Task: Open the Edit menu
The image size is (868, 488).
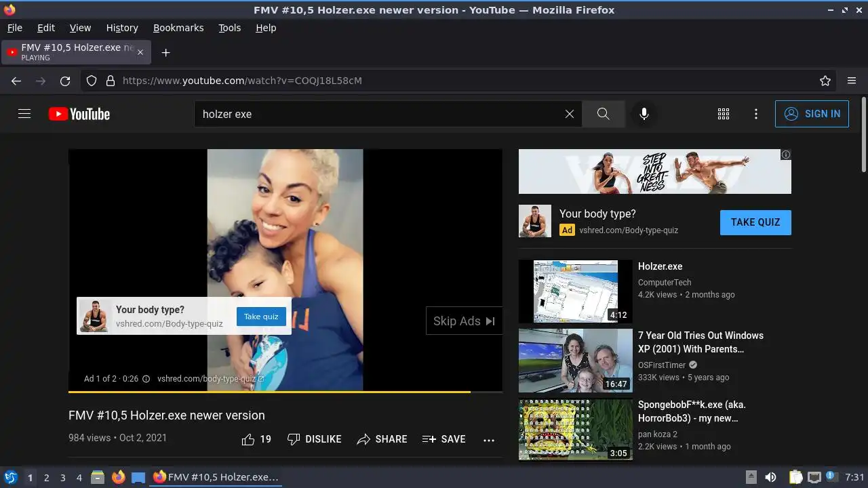Action: click(x=46, y=28)
